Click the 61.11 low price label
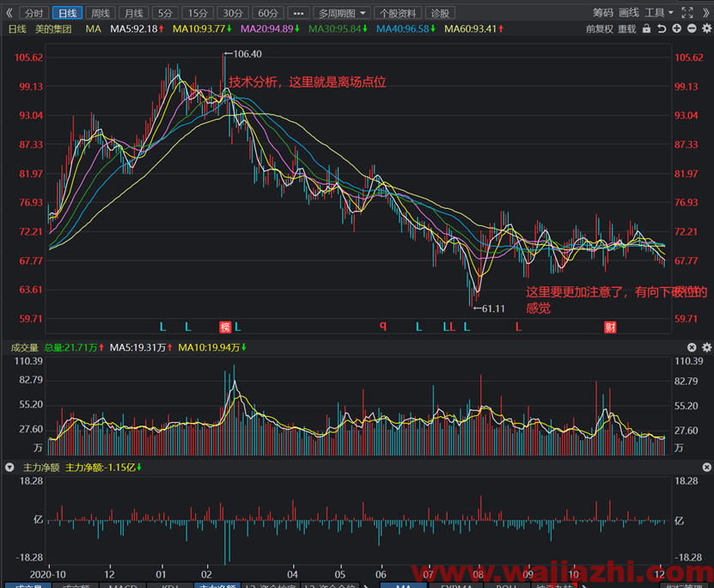The image size is (714, 588). pyautogui.click(x=493, y=309)
